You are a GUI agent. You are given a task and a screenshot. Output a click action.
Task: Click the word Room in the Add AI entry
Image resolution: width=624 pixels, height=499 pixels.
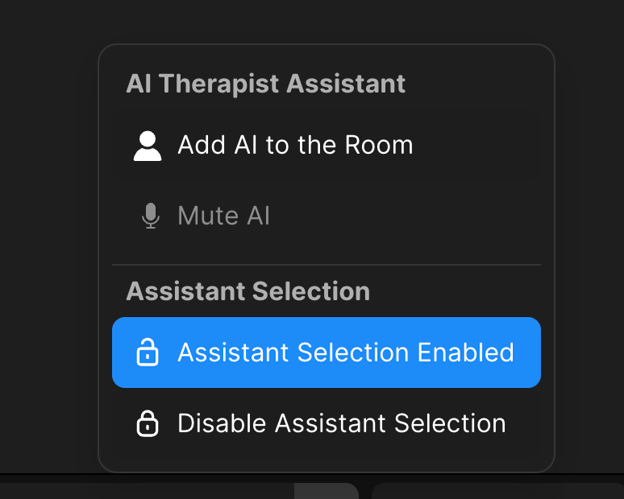(379, 145)
